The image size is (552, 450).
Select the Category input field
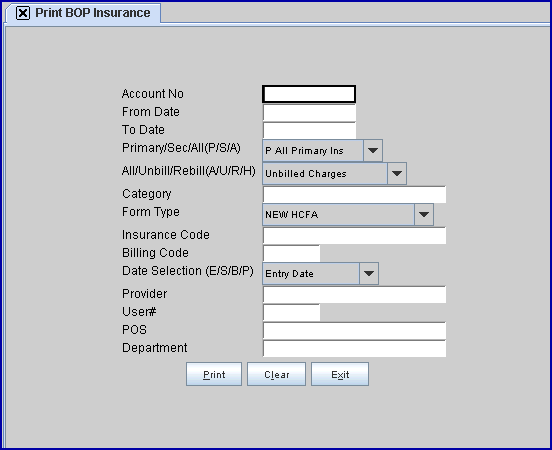click(x=354, y=194)
